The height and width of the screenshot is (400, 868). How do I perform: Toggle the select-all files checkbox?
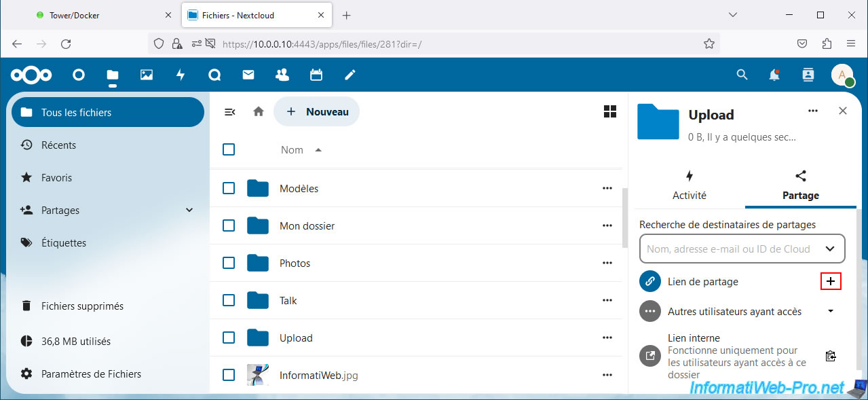pos(229,149)
